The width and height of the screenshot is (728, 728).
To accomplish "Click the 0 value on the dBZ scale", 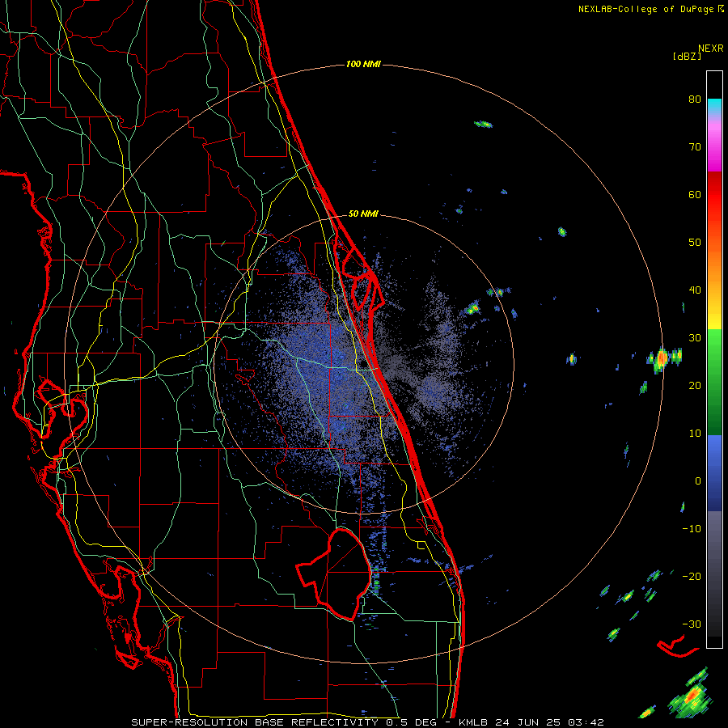I will (698, 481).
